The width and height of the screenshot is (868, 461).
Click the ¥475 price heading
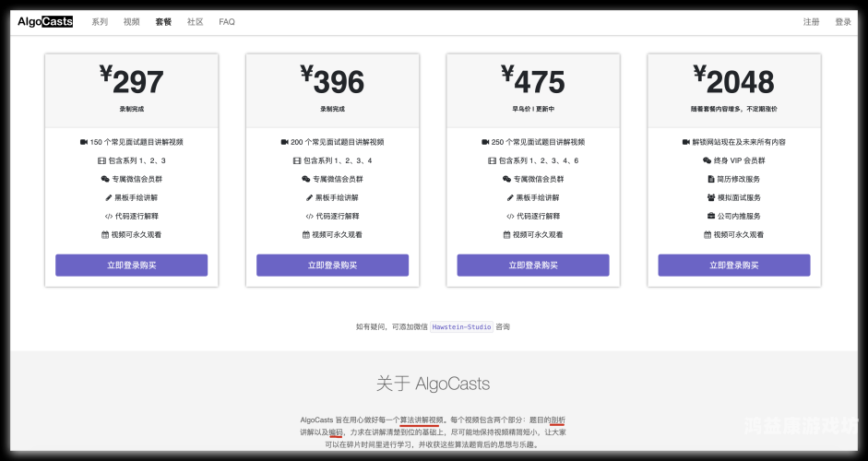(x=533, y=81)
